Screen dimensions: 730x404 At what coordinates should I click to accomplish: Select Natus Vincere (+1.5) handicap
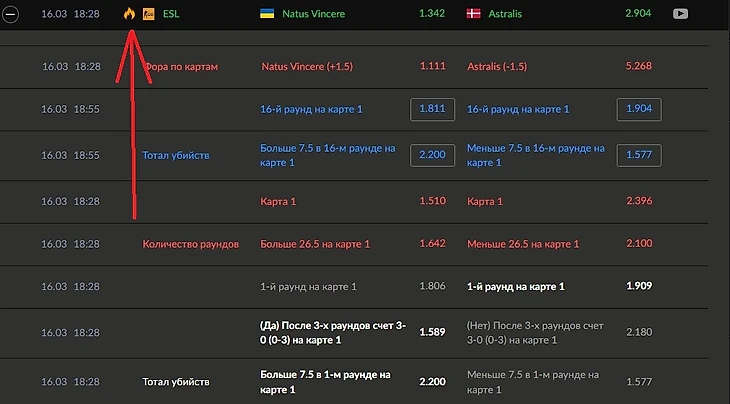pyautogui.click(x=306, y=66)
